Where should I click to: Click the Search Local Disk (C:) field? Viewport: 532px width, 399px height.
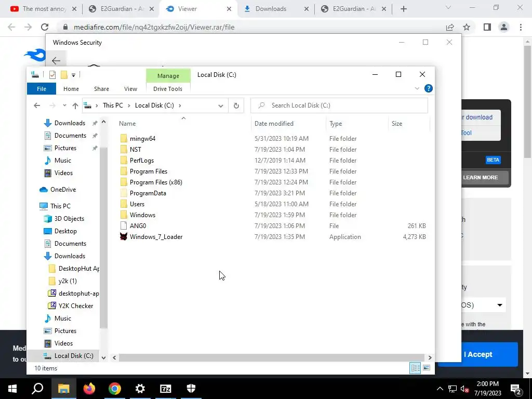pyautogui.click(x=339, y=105)
